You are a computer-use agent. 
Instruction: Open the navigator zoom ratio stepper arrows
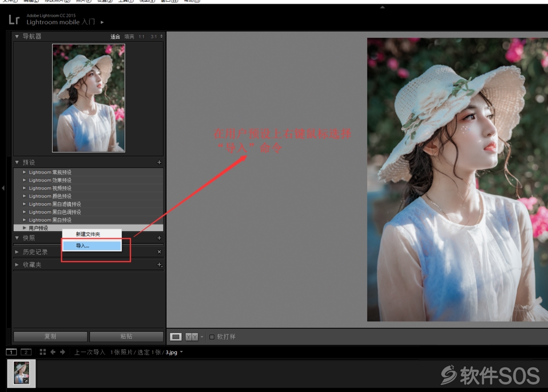(x=162, y=36)
